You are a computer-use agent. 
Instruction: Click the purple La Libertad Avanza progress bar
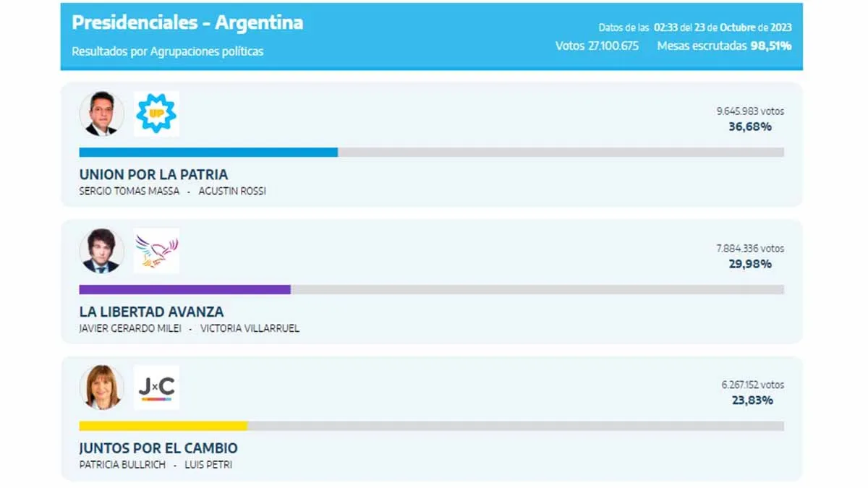[x=184, y=289]
